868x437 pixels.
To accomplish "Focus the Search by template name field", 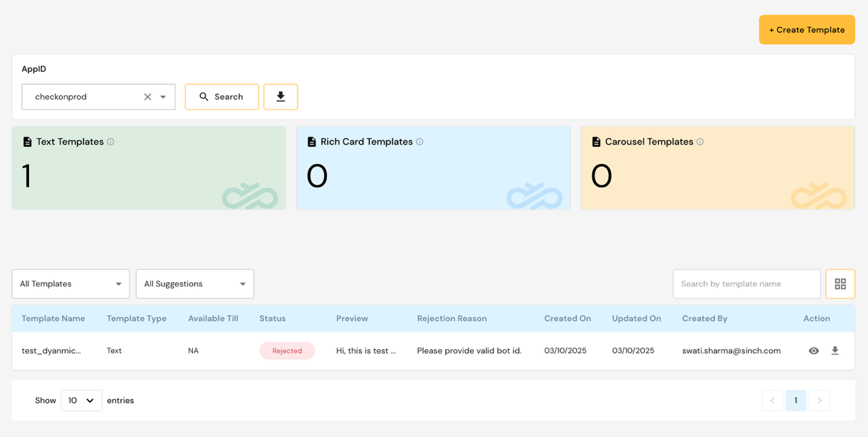I will (x=746, y=284).
